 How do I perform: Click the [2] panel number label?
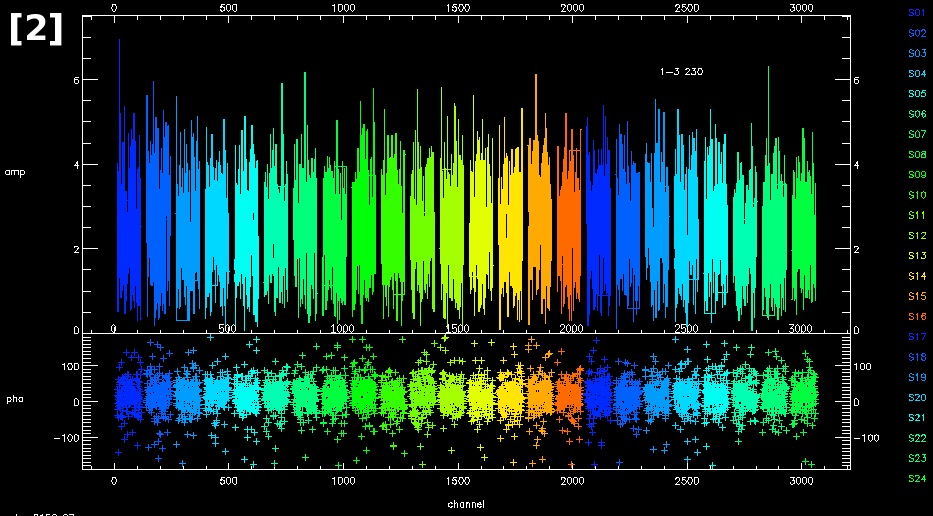36,30
